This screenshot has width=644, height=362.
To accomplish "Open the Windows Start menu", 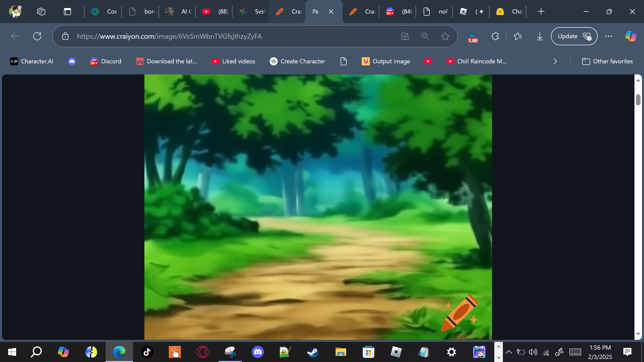I will click(12, 352).
